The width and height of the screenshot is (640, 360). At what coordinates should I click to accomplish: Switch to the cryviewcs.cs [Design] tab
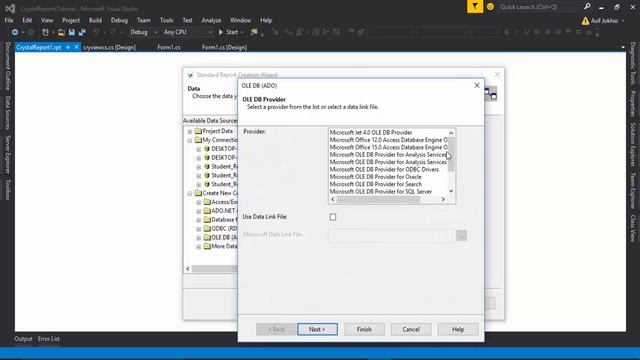tap(109, 47)
